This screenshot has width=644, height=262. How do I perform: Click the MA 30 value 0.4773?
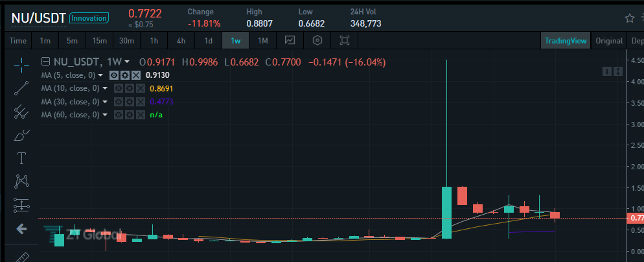pyautogui.click(x=161, y=102)
